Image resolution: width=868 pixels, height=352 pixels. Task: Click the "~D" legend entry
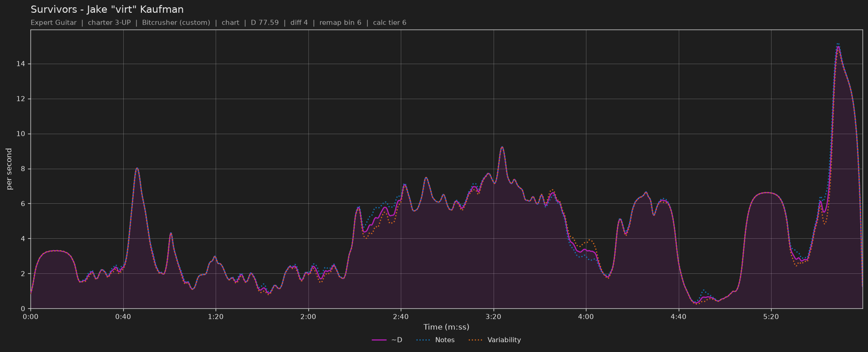(387, 340)
